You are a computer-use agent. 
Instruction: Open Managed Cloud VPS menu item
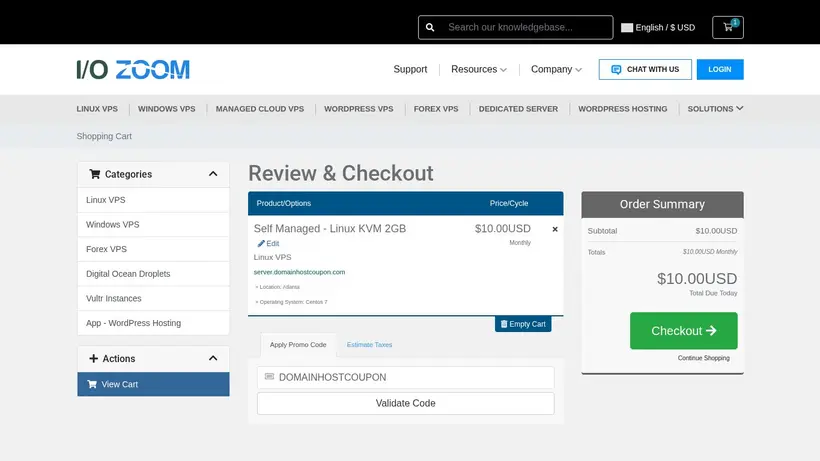point(259,109)
